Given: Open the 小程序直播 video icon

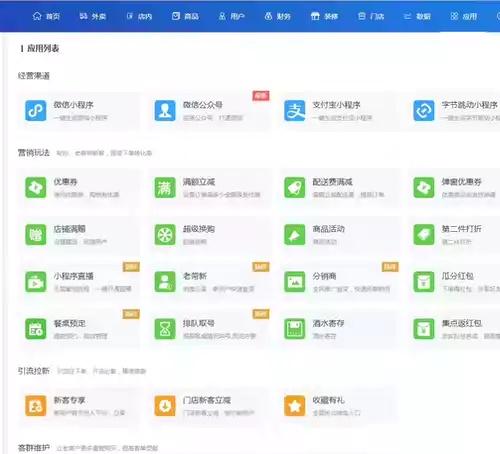Looking at the screenshot, I should [36, 282].
